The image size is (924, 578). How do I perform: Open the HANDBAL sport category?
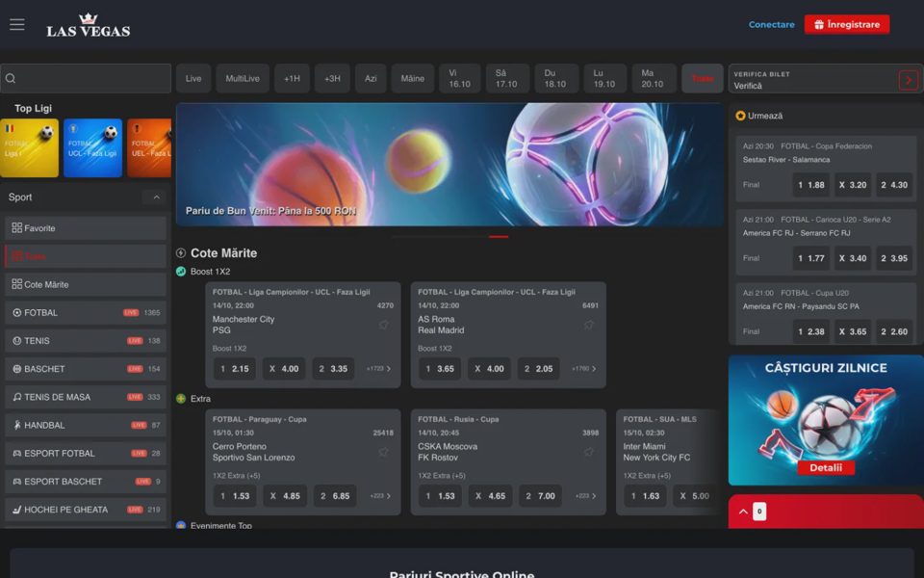tap(86, 425)
